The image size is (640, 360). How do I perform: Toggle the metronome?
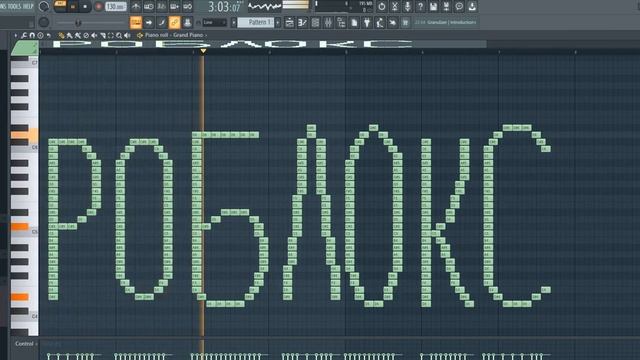coord(136,7)
